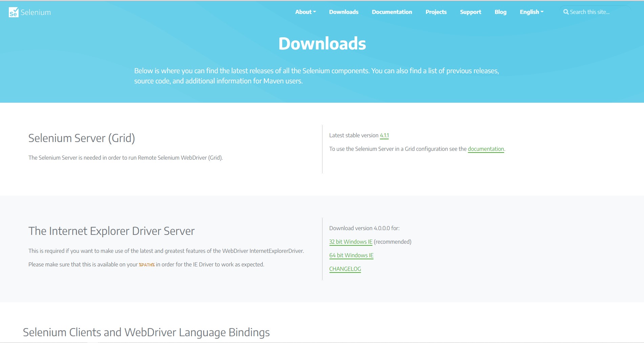The image size is (644, 343).
Task: Open the Blog page
Action: coord(501,12)
